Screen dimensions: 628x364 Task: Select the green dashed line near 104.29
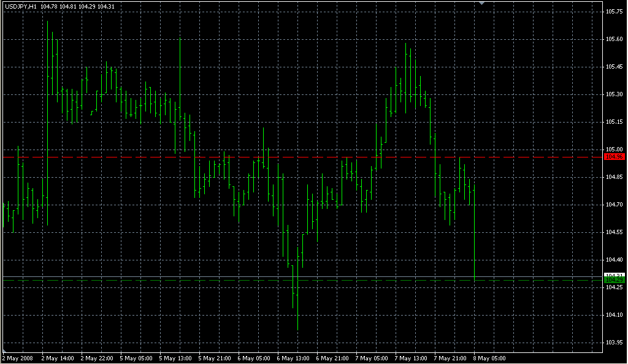pos(307,280)
